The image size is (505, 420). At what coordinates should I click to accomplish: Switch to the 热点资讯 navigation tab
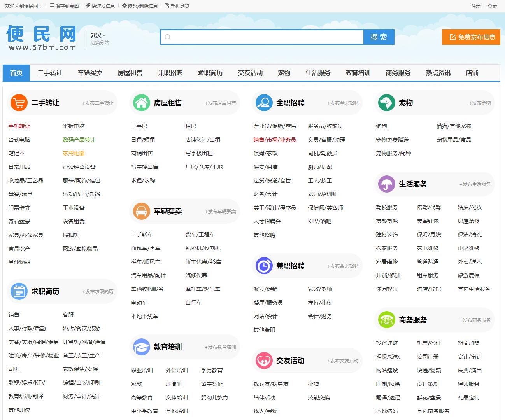pos(438,73)
